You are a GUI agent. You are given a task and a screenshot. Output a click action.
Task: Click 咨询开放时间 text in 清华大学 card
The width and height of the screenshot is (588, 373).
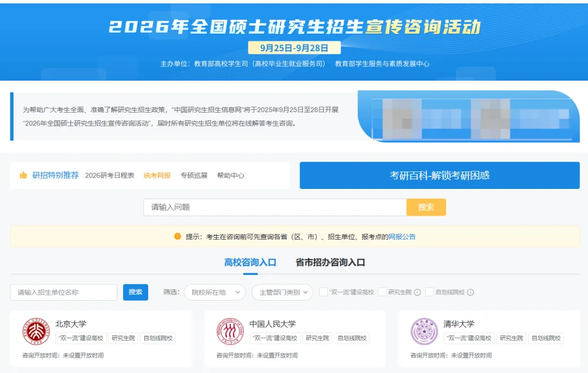pyautogui.click(x=451, y=356)
